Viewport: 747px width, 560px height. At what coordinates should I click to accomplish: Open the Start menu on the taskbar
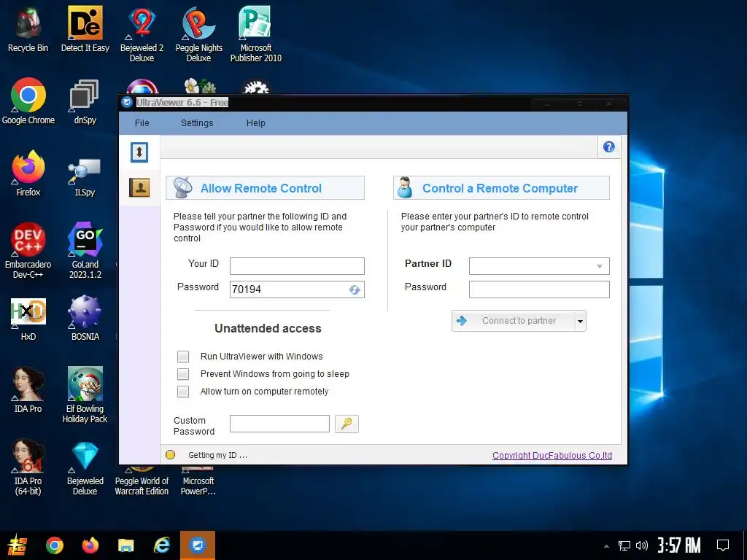coord(18,545)
